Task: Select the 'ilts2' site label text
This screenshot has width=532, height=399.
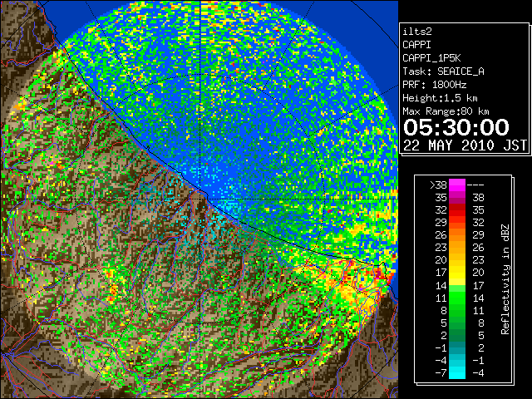Action: click(x=417, y=32)
